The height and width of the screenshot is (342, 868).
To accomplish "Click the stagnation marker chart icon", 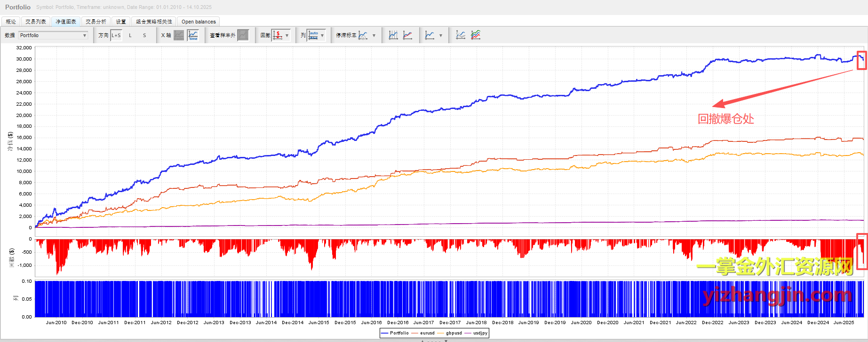I will pos(363,35).
